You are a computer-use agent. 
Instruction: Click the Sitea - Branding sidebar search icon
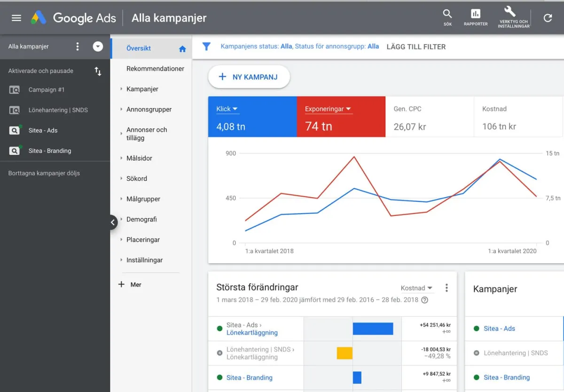[15, 151]
